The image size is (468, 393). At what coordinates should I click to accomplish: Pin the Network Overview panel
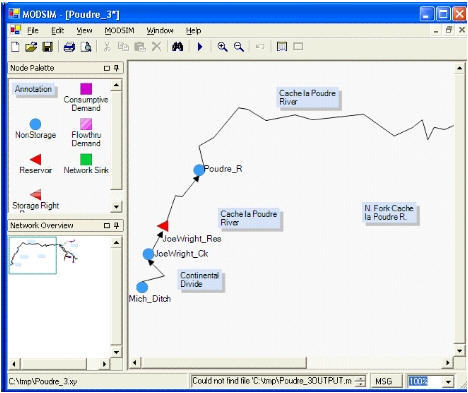(116, 225)
